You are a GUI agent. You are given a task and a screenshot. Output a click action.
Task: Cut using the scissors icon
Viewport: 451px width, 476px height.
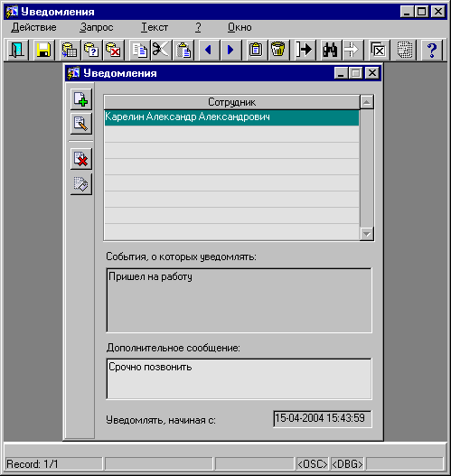(161, 50)
